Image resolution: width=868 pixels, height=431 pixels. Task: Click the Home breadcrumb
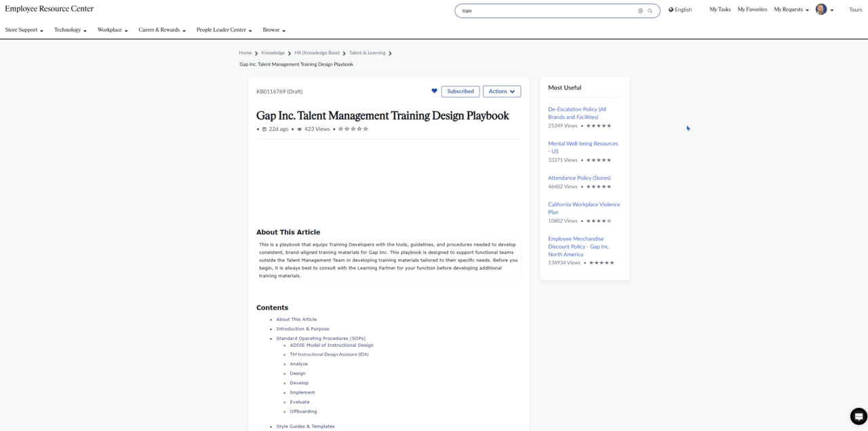click(x=245, y=53)
